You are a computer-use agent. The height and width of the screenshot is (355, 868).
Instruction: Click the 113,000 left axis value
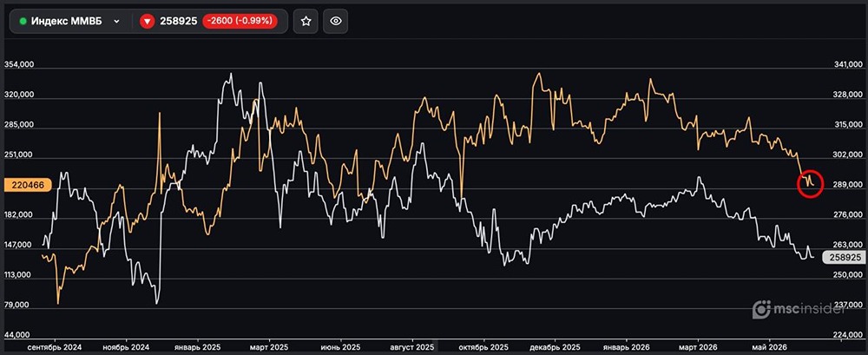pyautogui.click(x=19, y=275)
